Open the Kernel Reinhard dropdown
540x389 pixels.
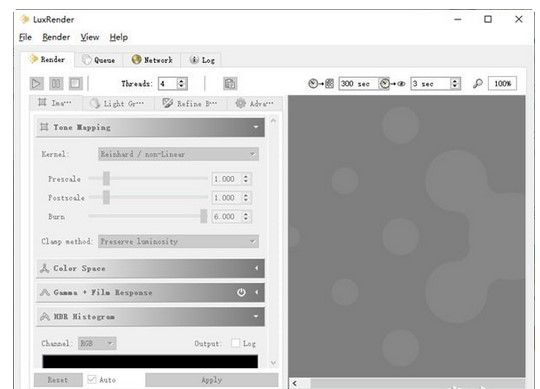pos(178,154)
